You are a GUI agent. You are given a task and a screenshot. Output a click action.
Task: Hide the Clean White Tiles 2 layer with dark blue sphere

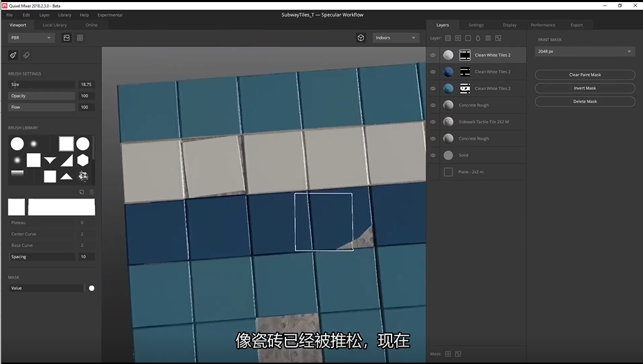click(x=432, y=72)
